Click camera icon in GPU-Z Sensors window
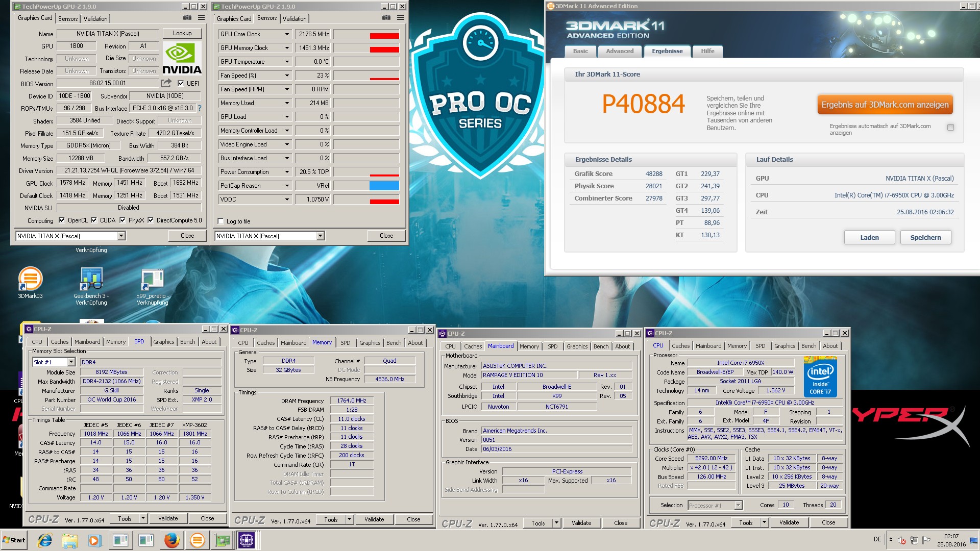The width and height of the screenshot is (980, 551). coord(386,18)
